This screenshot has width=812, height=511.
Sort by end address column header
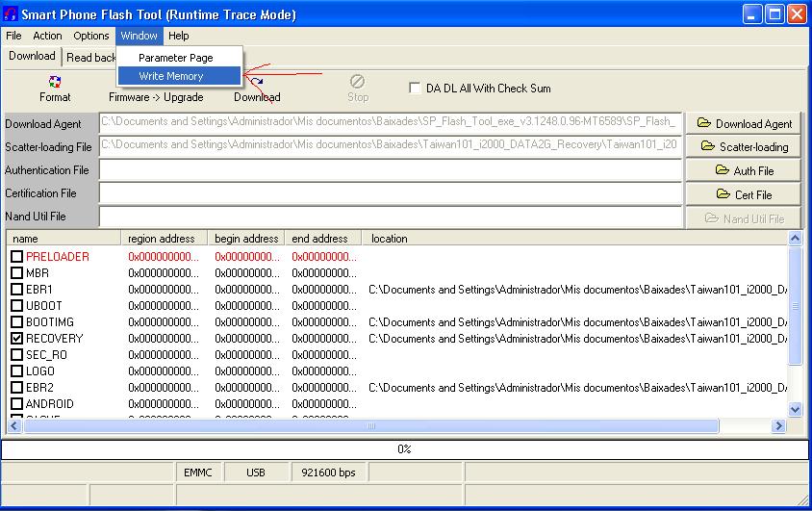[322, 238]
